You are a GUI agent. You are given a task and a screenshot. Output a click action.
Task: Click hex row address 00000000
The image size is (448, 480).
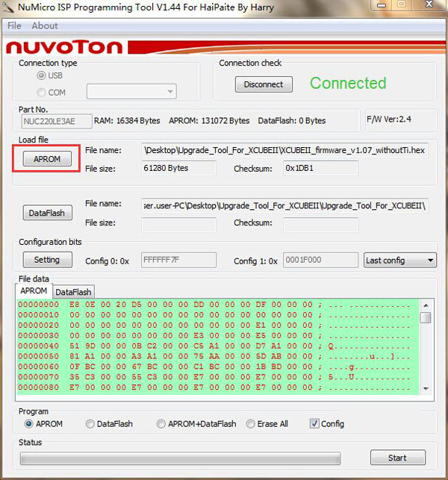(x=38, y=305)
